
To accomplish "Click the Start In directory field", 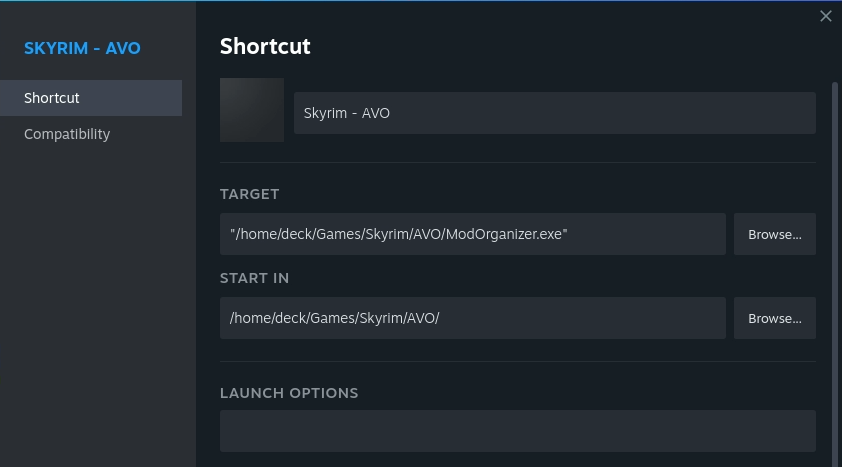I will coord(473,318).
